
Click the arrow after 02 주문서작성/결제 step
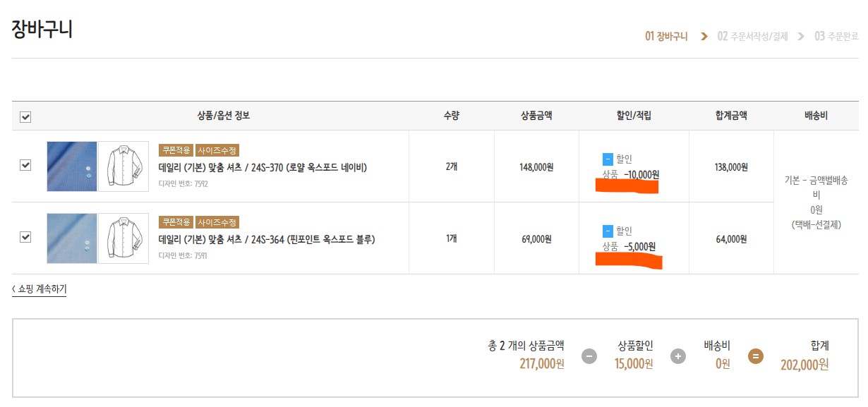801,37
